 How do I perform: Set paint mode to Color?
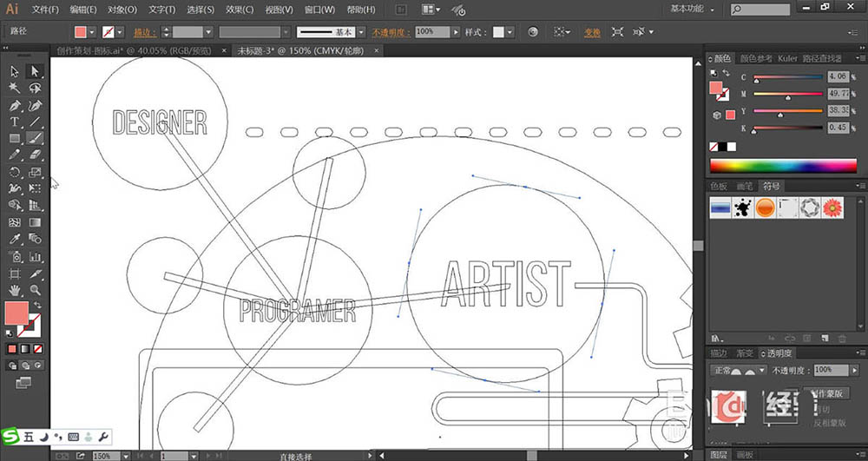12,349
